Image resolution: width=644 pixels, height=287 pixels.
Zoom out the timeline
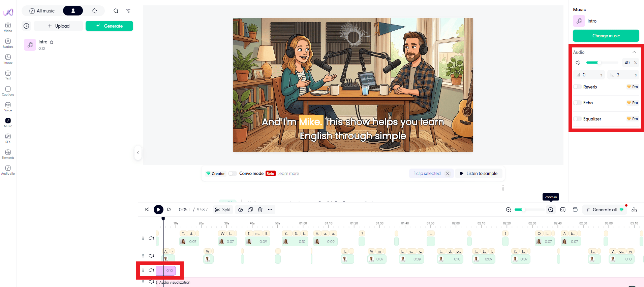tap(509, 210)
